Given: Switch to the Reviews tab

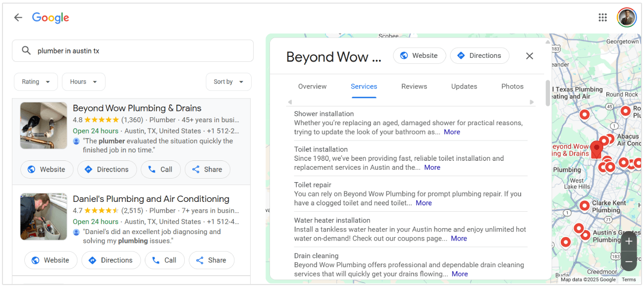Looking at the screenshot, I should 414,86.
